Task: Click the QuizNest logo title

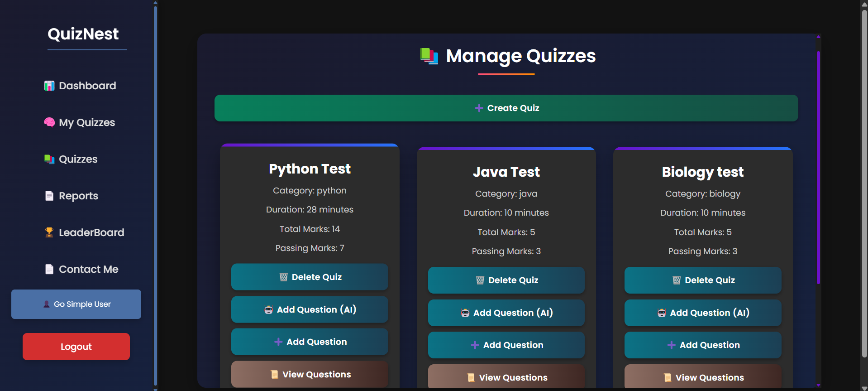Action: tap(83, 34)
